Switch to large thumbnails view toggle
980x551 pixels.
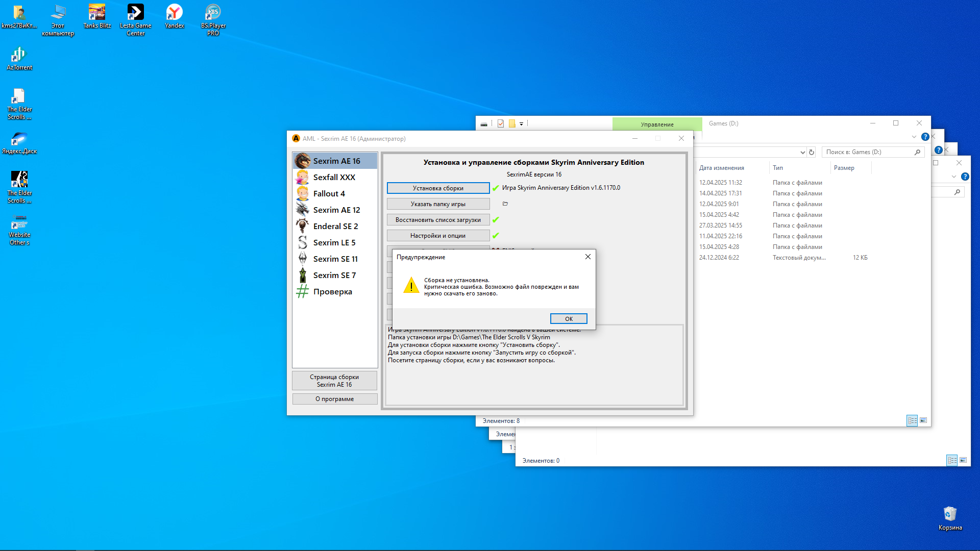pos(923,420)
